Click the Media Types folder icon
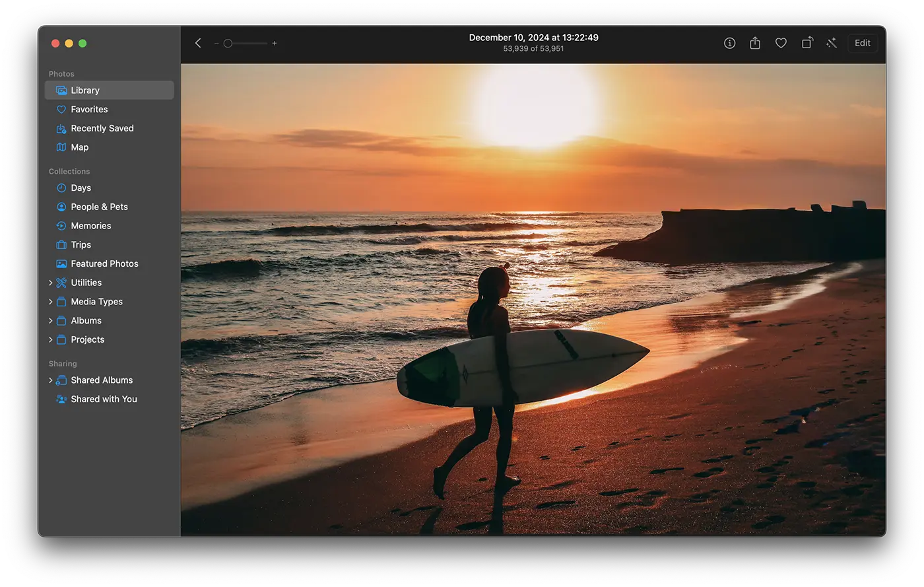 (61, 302)
